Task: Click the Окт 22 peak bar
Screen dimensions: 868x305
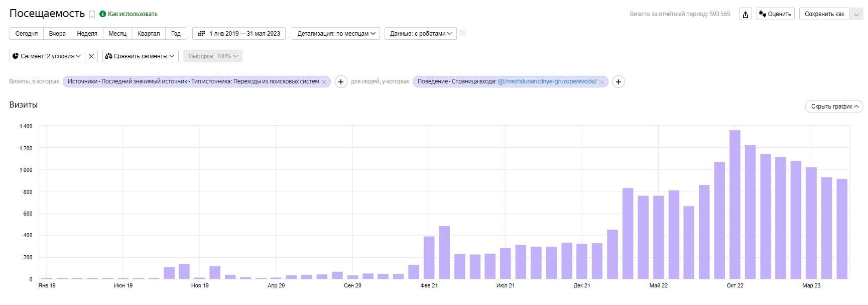Action: [x=735, y=204]
